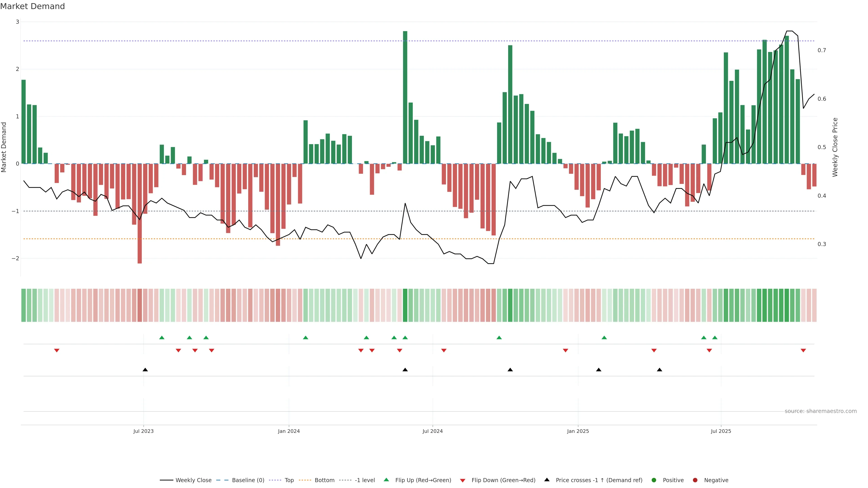Viewport: 868px width, 488px height.
Task: Click the source: sharemaestro.com text
Action: pos(821,411)
